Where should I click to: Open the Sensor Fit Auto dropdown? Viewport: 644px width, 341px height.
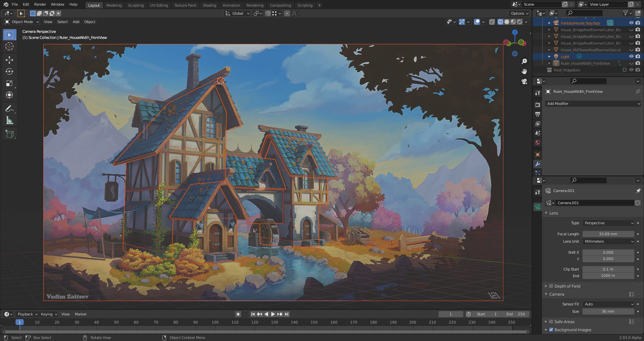pos(608,304)
